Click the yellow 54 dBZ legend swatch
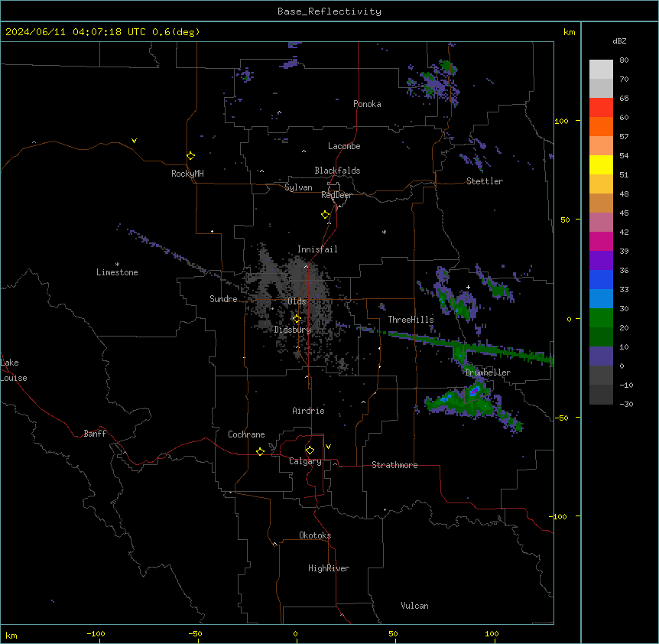 (601, 164)
